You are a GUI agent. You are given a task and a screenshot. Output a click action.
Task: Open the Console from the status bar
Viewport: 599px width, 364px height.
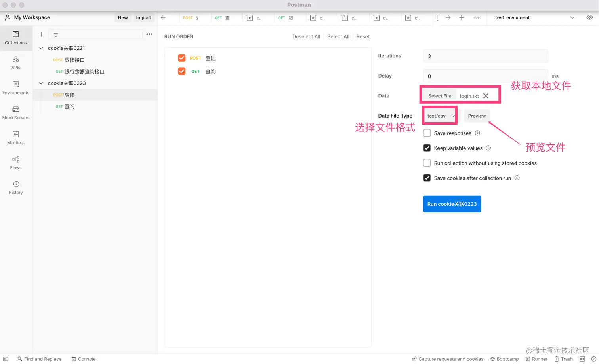point(84,359)
